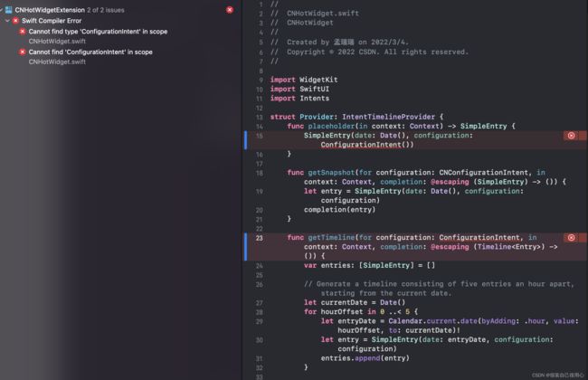The height and width of the screenshot is (380, 588).
Task: Click the placeholder function name
Action: coord(331,126)
